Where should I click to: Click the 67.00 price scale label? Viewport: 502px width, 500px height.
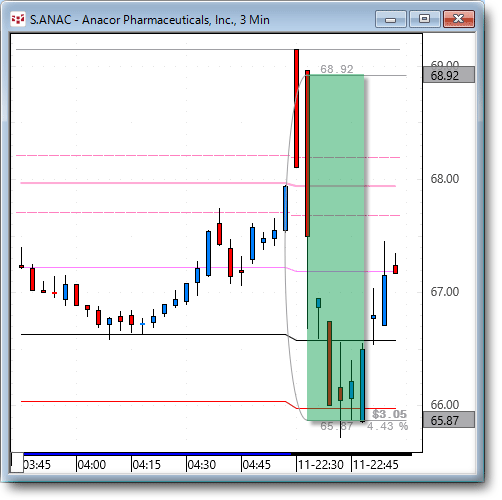445,292
